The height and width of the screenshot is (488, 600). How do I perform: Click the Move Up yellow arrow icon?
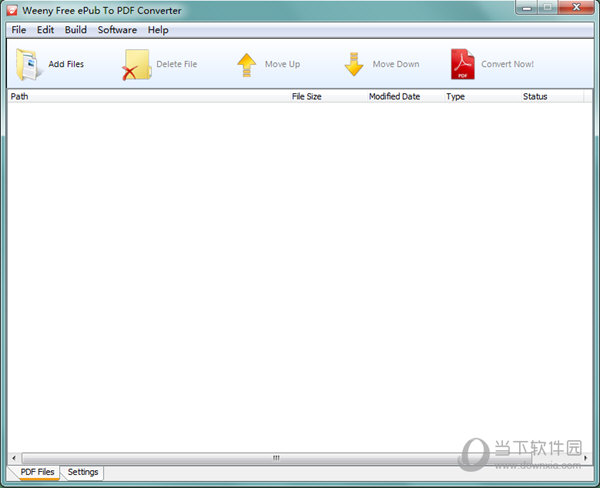click(247, 65)
